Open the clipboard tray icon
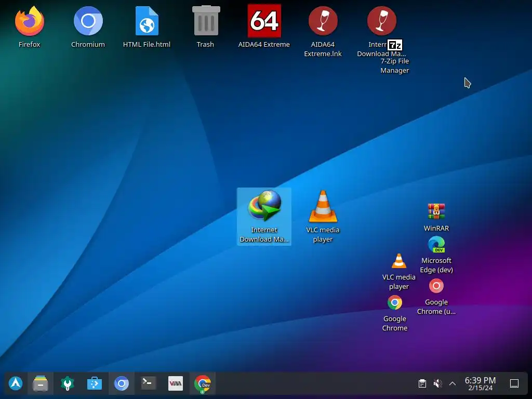This screenshot has width=532, height=399. (x=422, y=383)
